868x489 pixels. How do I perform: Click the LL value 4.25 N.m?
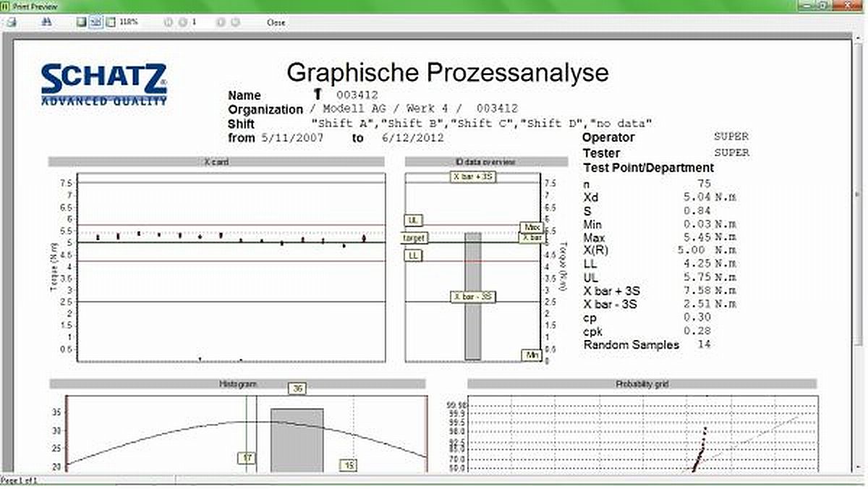pos(710,264)
